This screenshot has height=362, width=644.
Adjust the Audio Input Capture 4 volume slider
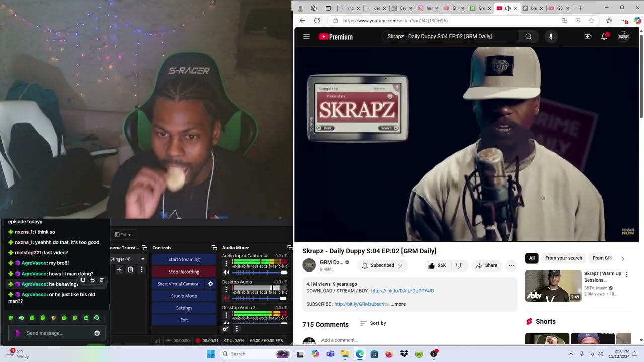point(260,272)
